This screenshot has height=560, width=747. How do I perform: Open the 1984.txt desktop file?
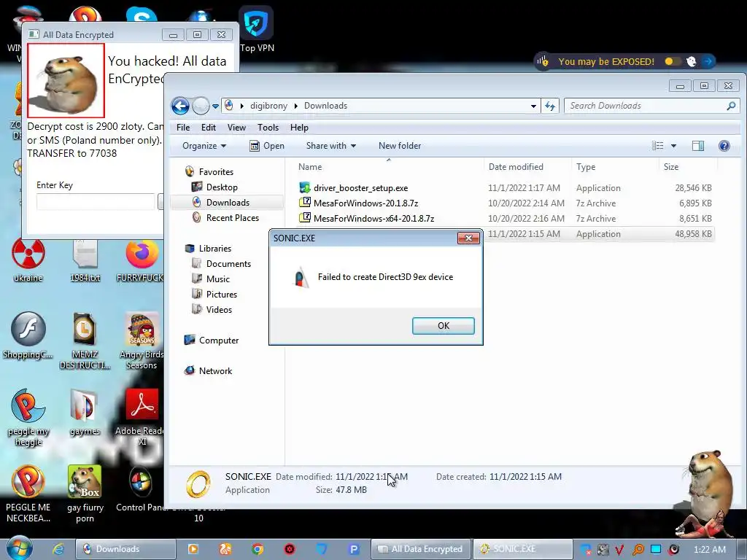coord(85,261)
